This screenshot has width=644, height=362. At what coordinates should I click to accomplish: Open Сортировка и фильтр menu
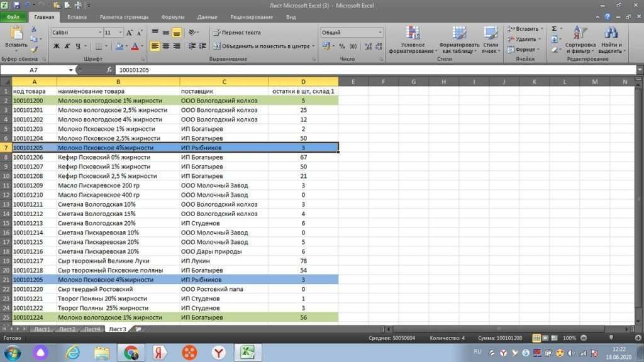point(580,40)
